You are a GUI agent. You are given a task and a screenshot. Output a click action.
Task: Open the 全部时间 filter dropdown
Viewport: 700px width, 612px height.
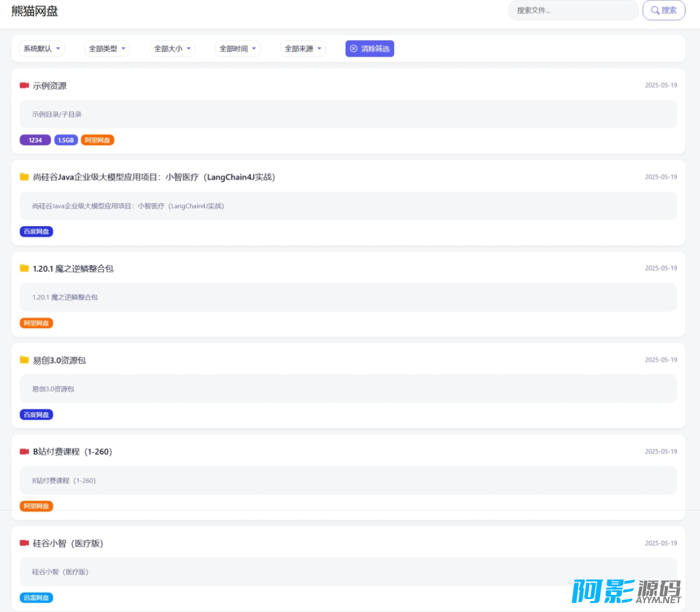click(x=237, y=49)
